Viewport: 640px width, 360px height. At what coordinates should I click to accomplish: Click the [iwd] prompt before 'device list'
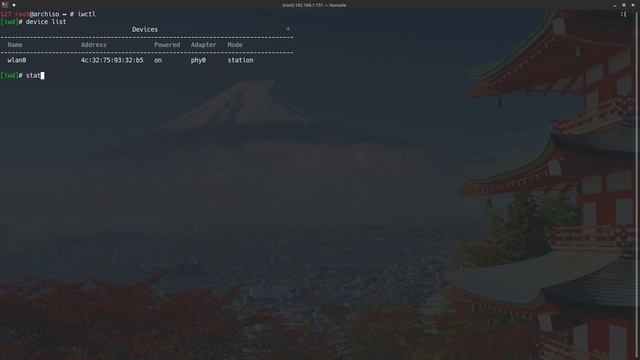pyautogui.click(x=9, y=22)
